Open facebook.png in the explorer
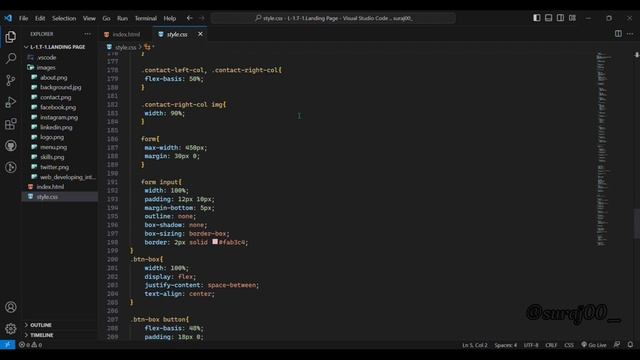640x360 pixels. (x=58, y=107)
